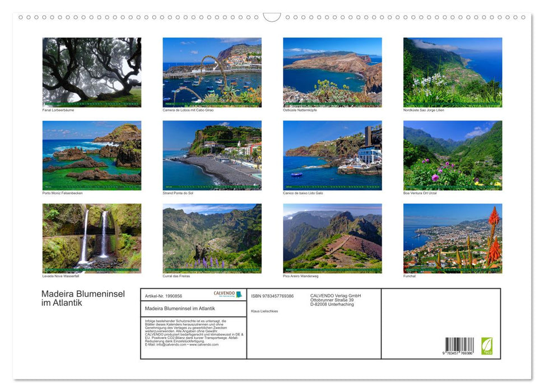Click the ISBN 9783457769386 text
Viewport: 544px width, 392px height.
(272, 296)
